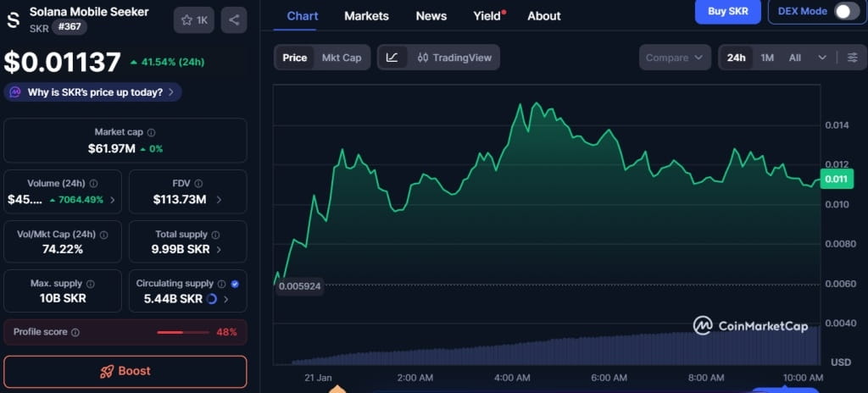Click the Circulating supply info icon
Image resolution: width=868 pixels, height=393 pixels.
[221, 284]
